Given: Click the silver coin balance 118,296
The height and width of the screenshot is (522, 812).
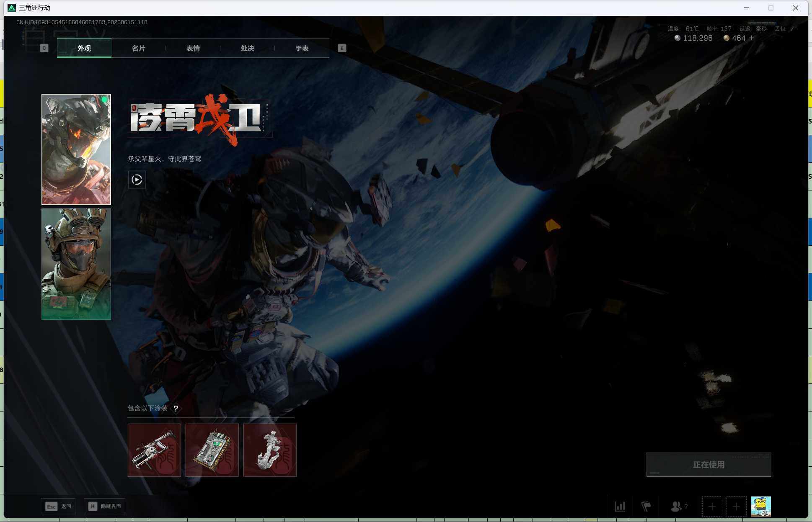Looking at the screenshot, I should tap(693, 38).
